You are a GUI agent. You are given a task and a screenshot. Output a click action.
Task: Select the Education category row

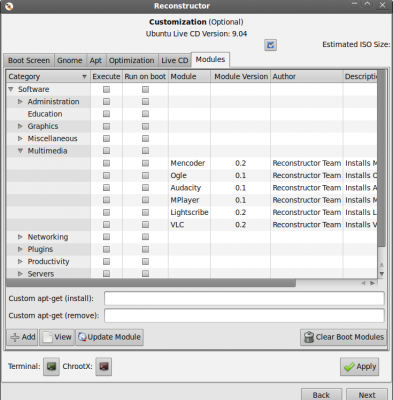[x=192, y=114]
